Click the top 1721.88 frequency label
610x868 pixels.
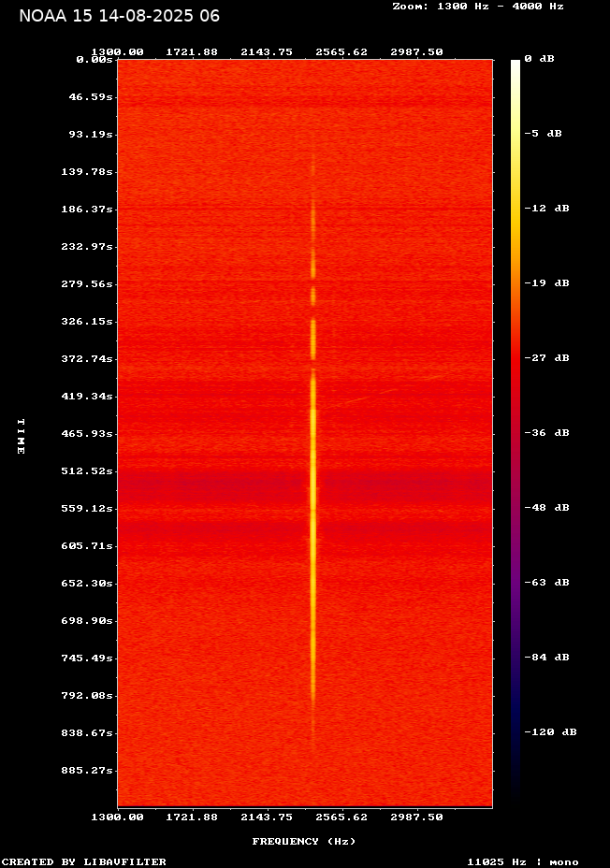coord(192,51)
